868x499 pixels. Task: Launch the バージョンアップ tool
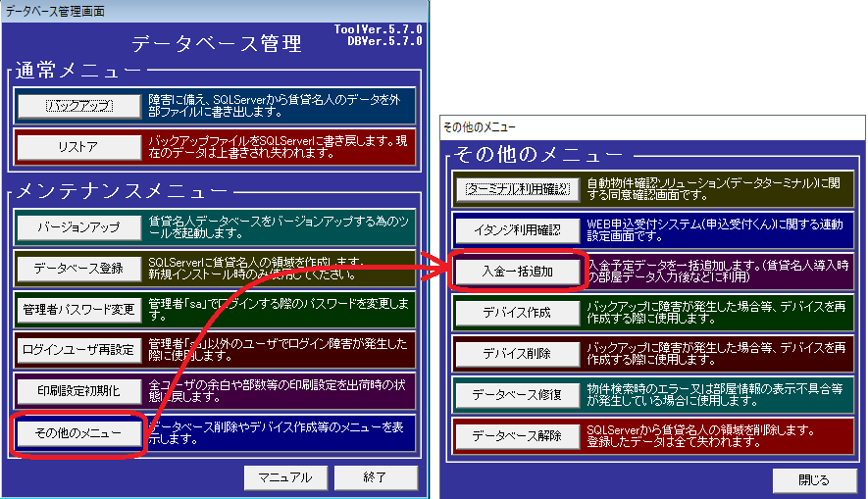coord(78,227)
